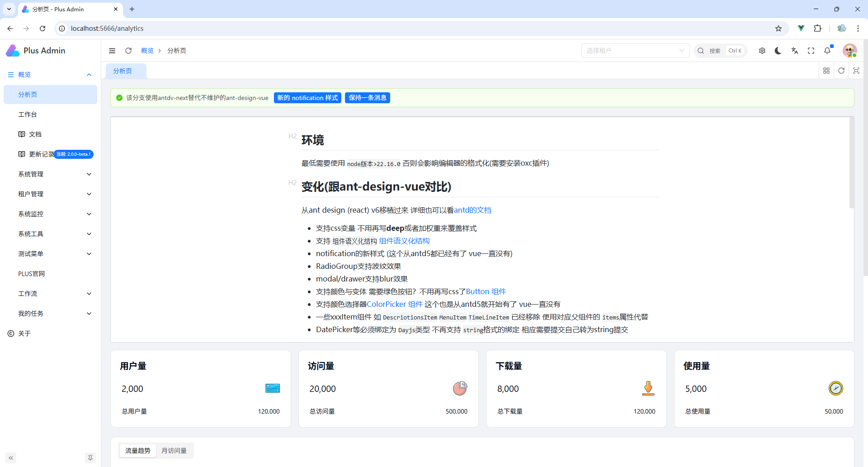Refresh the page content with the reload icon
The height and width of the screenshot is (467, 868).
[x=128, y=51]
